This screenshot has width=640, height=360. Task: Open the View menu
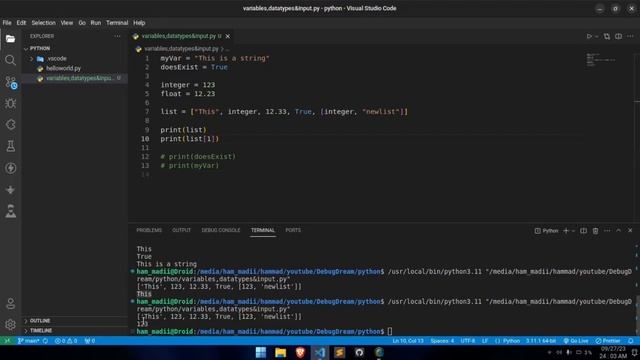[67, 23]
